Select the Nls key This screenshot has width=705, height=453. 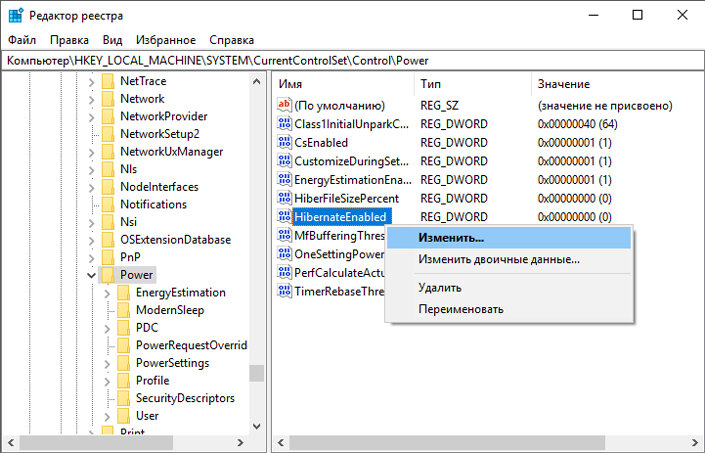(x=129, y=169)
